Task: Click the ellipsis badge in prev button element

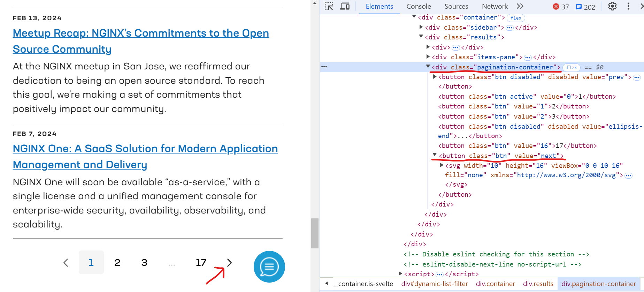Action: coord(637,77)
